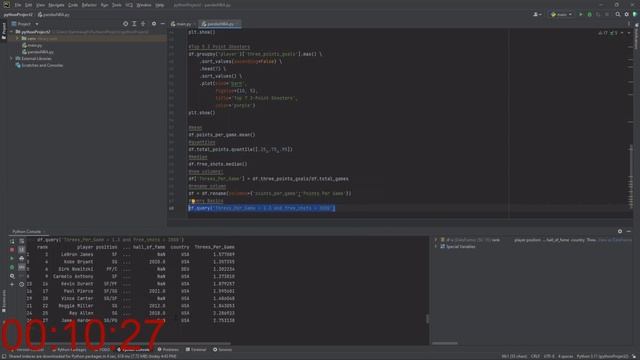
Task: Open the Problems tool window tab
Action: [168, 350]
